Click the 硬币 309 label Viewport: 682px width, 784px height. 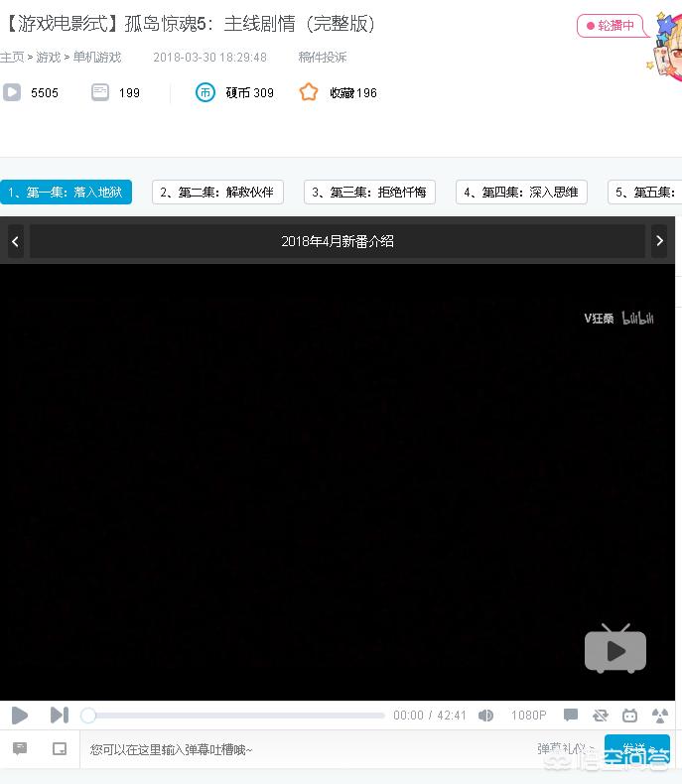[x=249, y=92]
